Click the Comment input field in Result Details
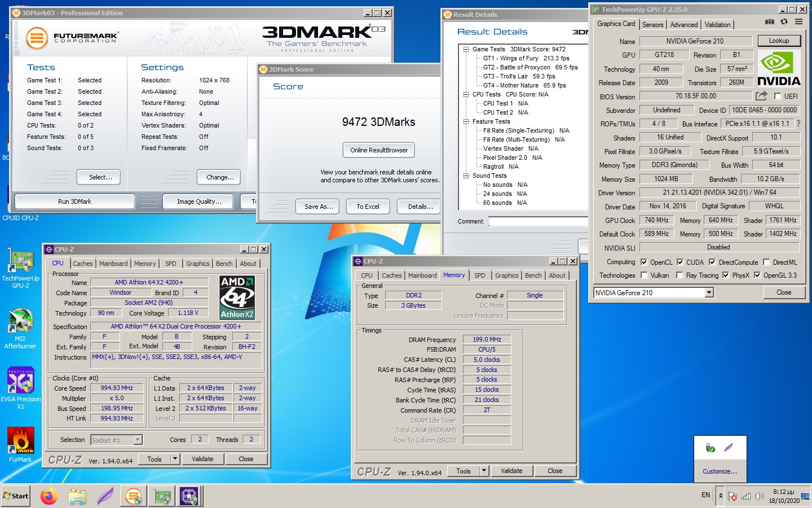Screen dimensions: 812x508 (x=537, y=221)
